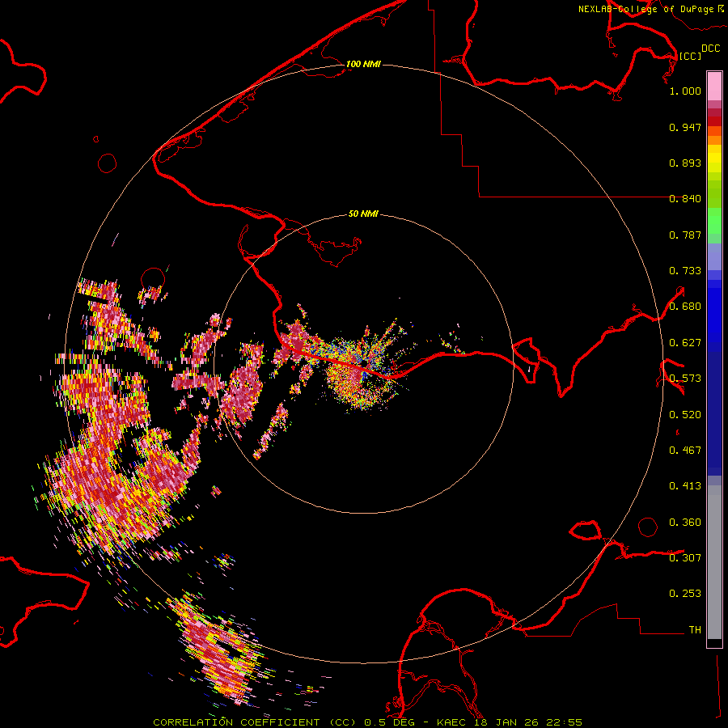
Task: Click the 1.000 value on color scale
Action: (685, 91)
